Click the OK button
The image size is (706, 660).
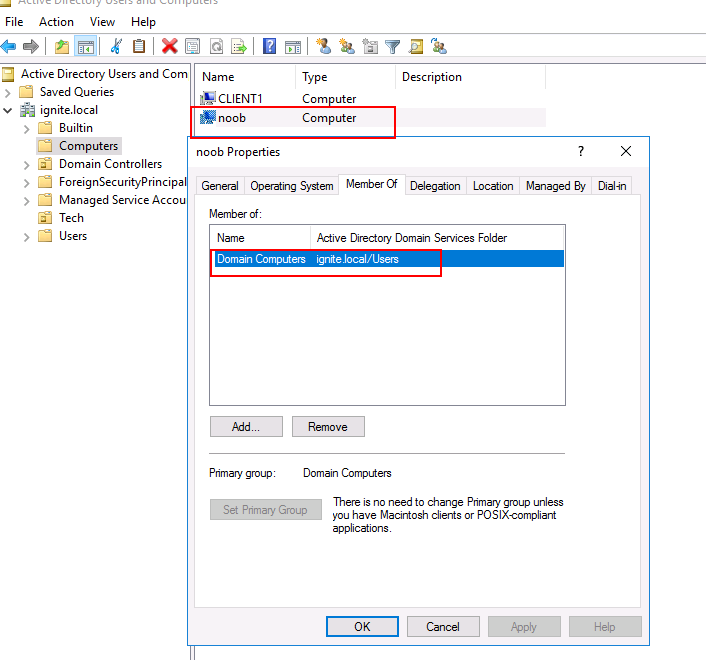point(362,627)
